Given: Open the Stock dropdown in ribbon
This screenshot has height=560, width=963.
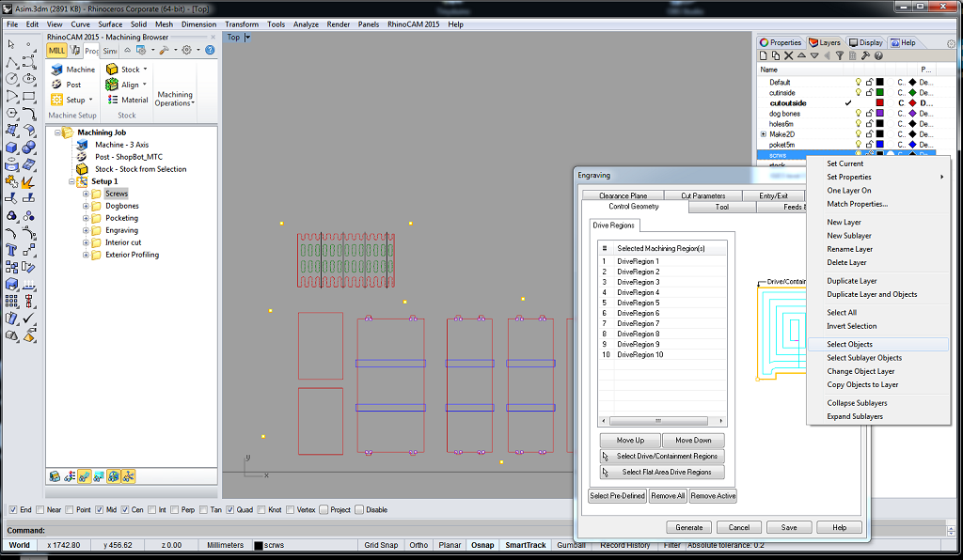Looking at the screenshot, I should (x=145, y=70).
